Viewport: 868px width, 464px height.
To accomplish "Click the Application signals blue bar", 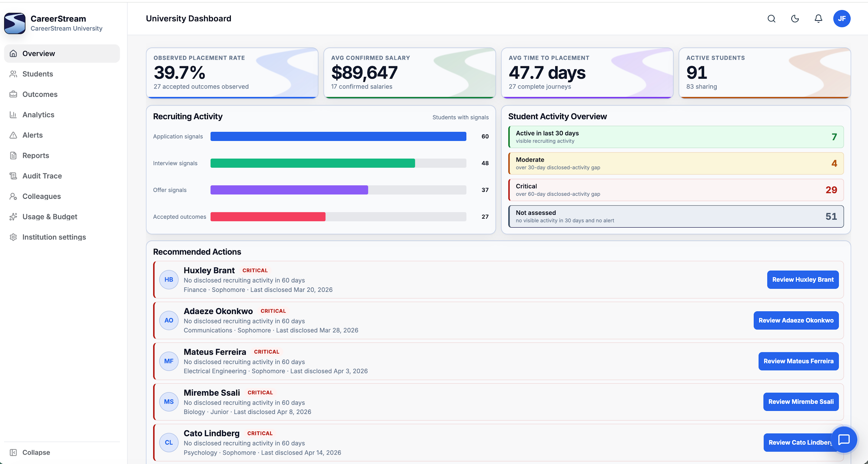I will 338,136.
